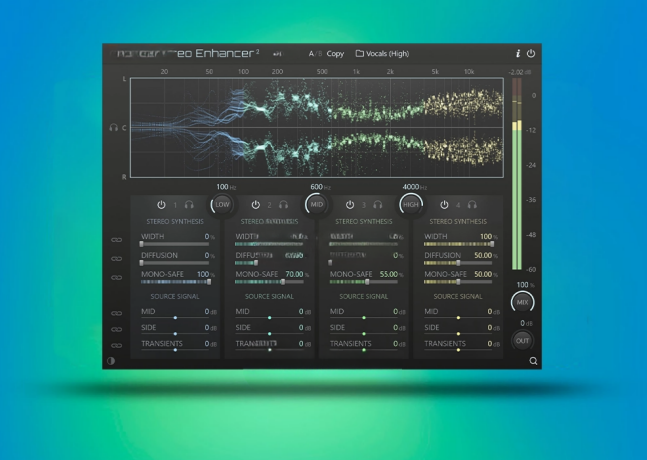Adjust band 4 DIFFUSION slider at 50.00

pyautogui.click(x=458, y=263)
